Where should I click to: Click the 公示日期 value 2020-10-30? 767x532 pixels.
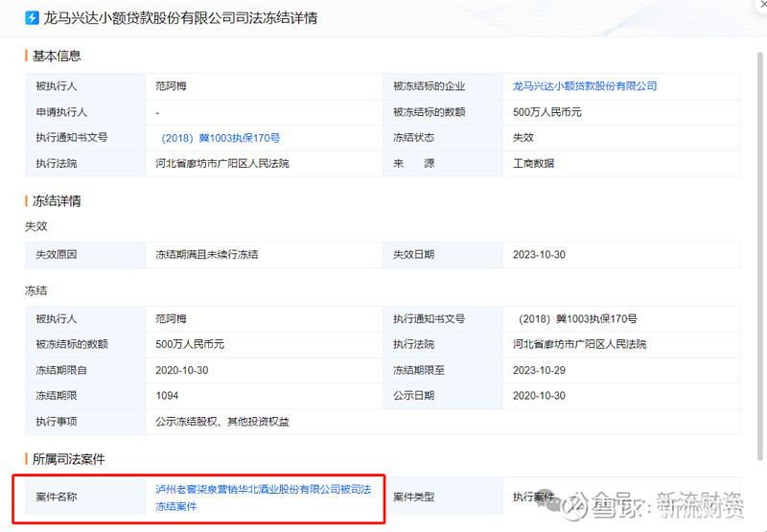point(539,396)
